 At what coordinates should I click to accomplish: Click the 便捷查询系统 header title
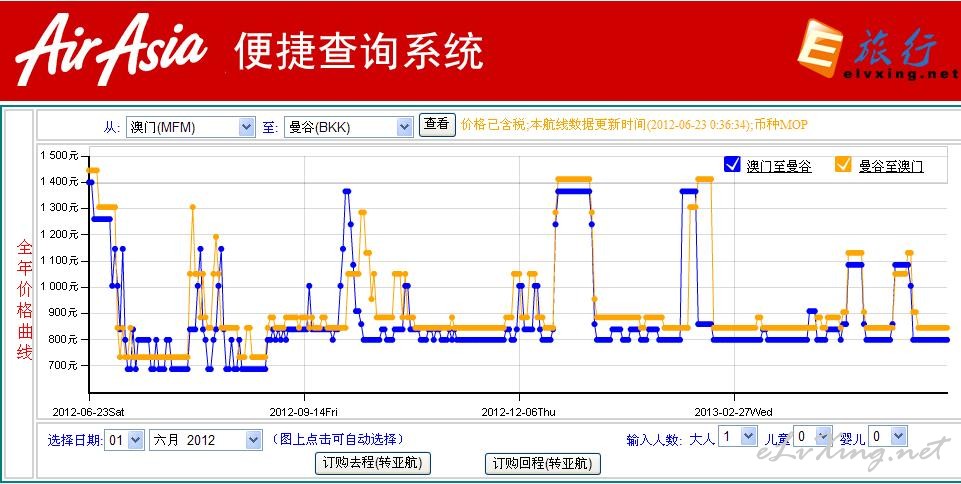pos(359,51)
